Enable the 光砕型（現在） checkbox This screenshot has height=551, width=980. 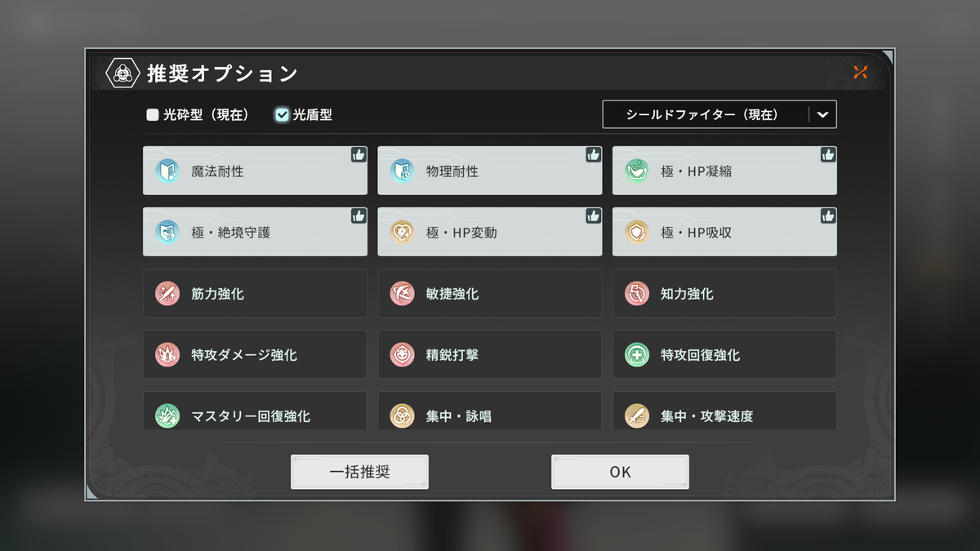(x=153, y=115)
